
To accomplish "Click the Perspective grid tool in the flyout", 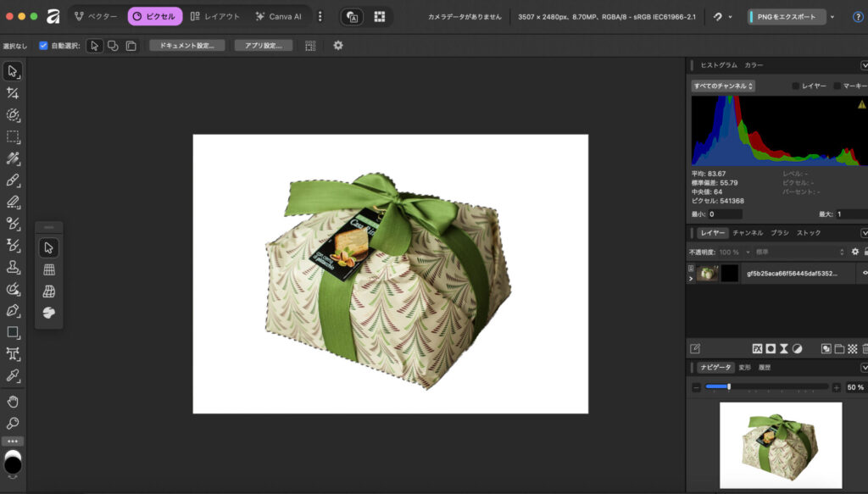I will pyautogui.click(x=49, y=291).
